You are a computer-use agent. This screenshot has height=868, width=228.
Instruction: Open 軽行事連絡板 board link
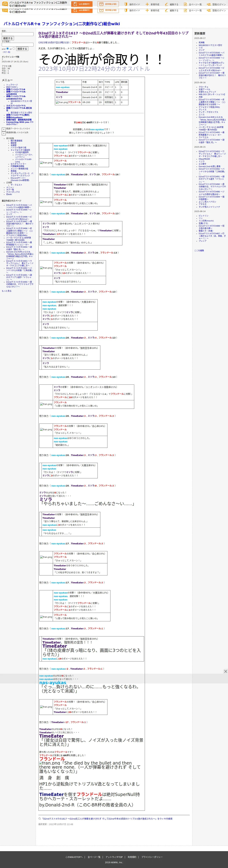point(16,141)
